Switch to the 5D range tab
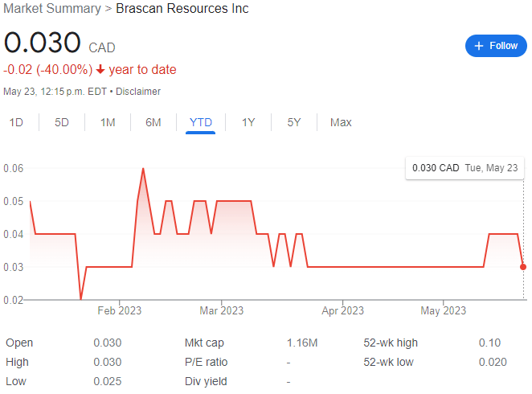The image size is (532, 394). pyautogui.click(x=62, y=122)
